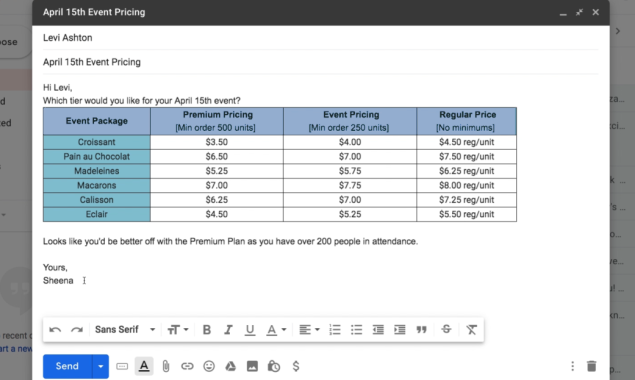Apply quote formatting
635x380 pixels.
tap(422, 330)
